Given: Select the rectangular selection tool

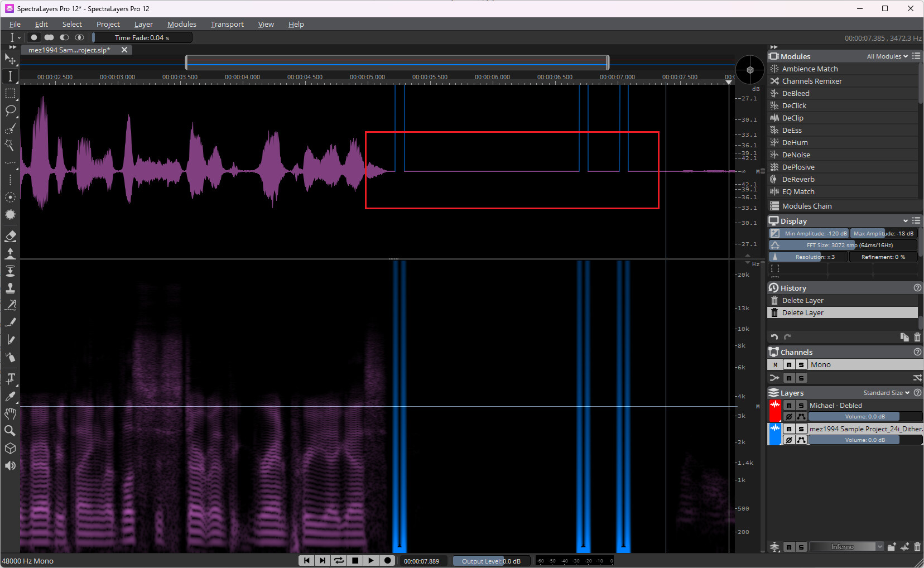Looking at the screenshot, I should coord(10,93).
